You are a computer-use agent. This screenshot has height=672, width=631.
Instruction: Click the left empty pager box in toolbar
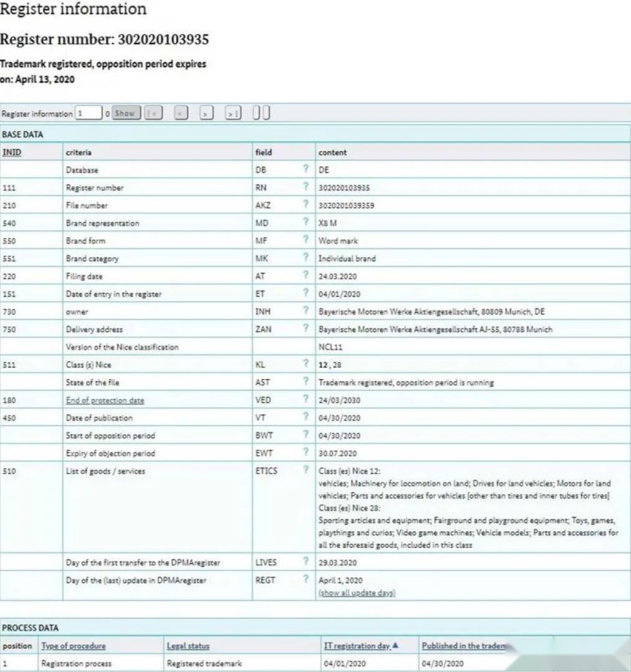256,112
